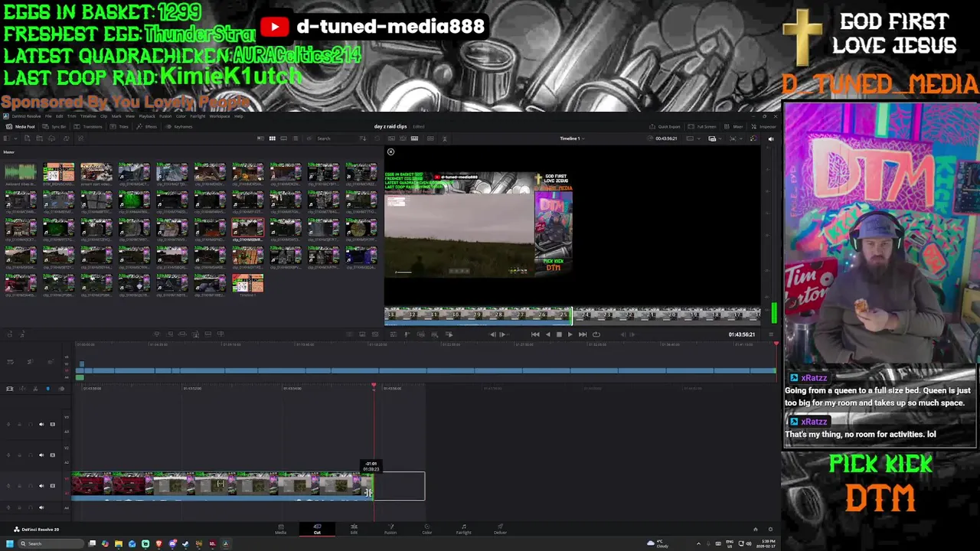Open the Effects panel

[x=146, y=126]
